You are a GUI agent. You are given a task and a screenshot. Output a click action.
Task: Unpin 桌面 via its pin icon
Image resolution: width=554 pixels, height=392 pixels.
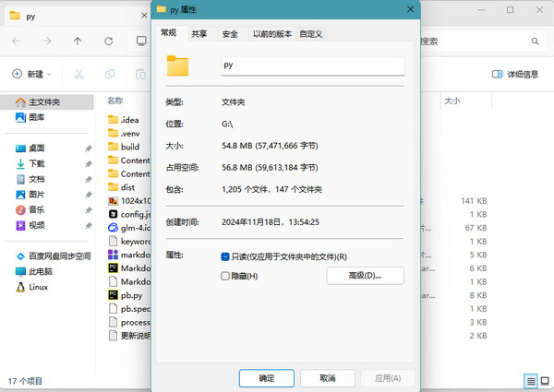(89, 148)
